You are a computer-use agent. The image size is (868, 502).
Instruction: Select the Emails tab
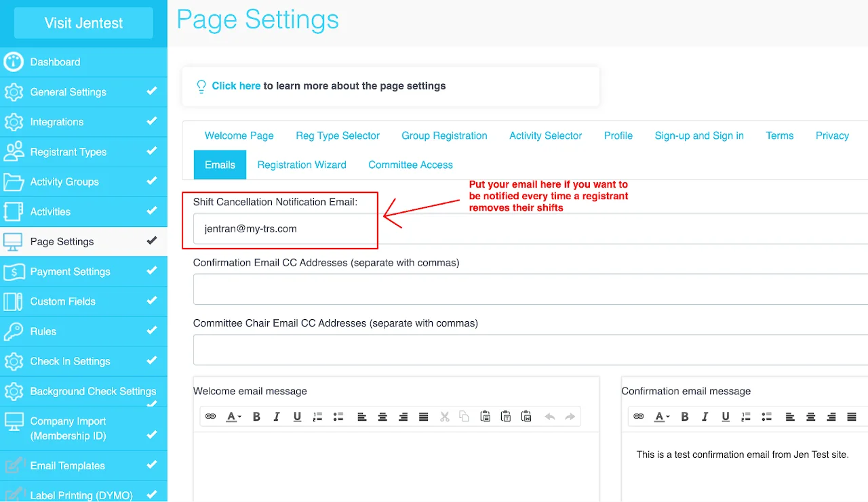220,165
